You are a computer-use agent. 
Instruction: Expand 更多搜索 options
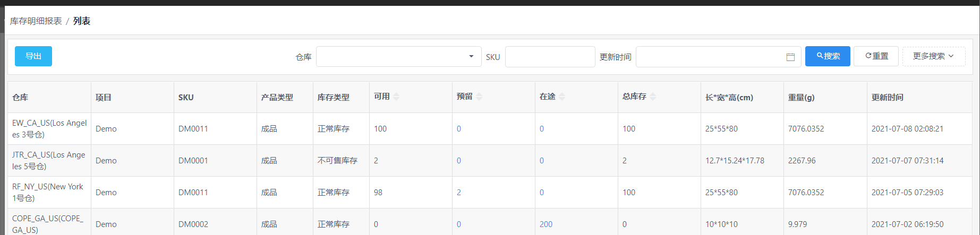click(x=933, y=56)
